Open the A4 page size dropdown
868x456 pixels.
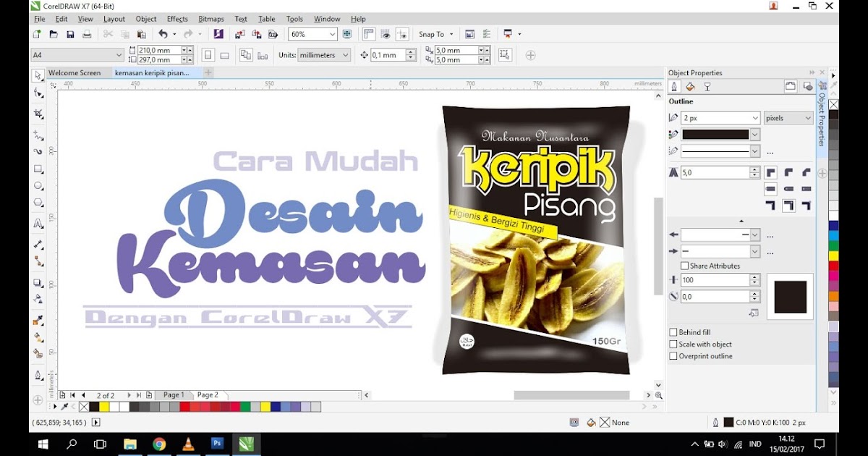(119, 55)
